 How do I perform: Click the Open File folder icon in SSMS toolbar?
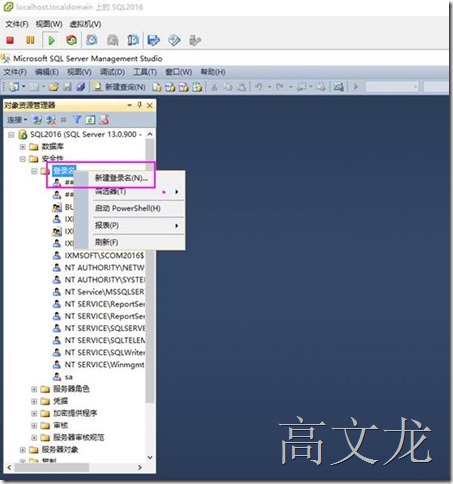[53, 87]
